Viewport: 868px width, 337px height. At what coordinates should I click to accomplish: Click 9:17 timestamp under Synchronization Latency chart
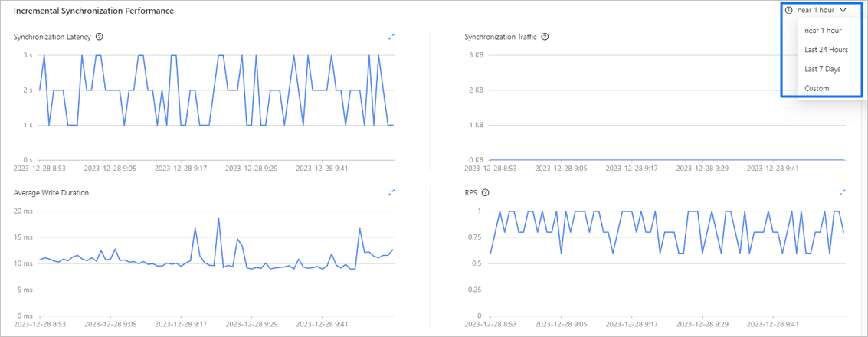pos(181,167)
